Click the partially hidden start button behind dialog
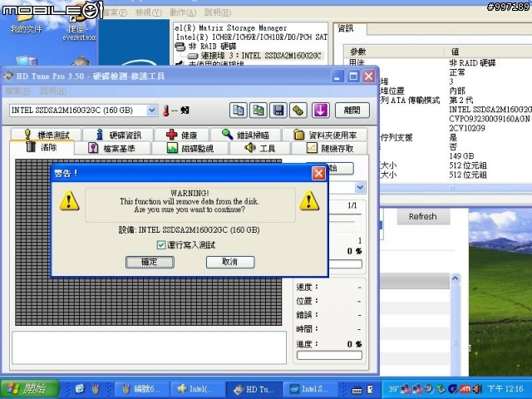Screen dimensions: 532x399 [340, 168]
